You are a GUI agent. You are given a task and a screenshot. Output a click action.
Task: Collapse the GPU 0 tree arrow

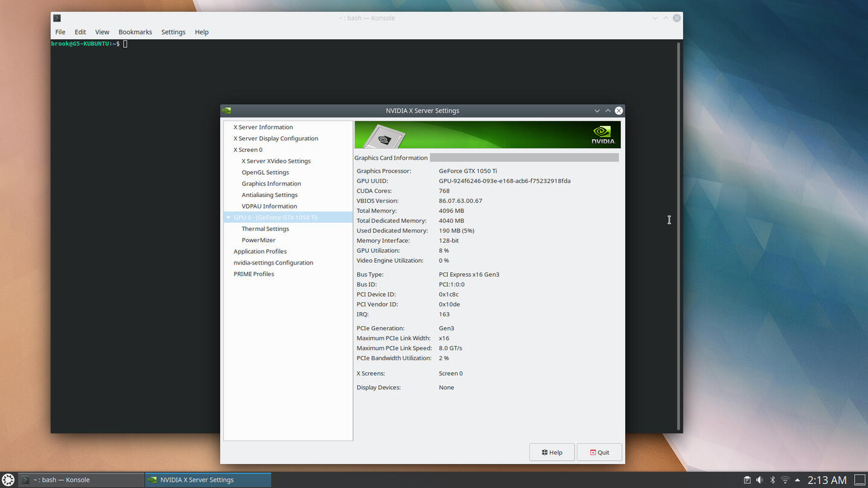coord(228,217)
